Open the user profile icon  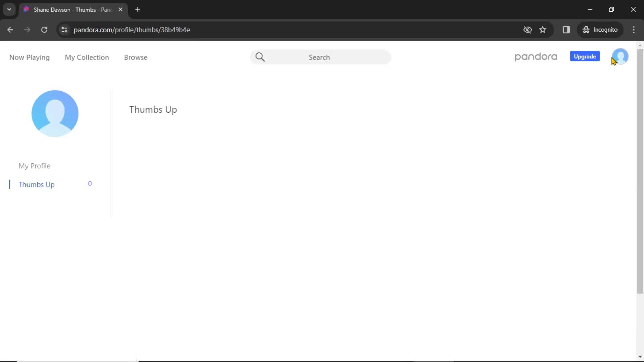tap(619, 57)
